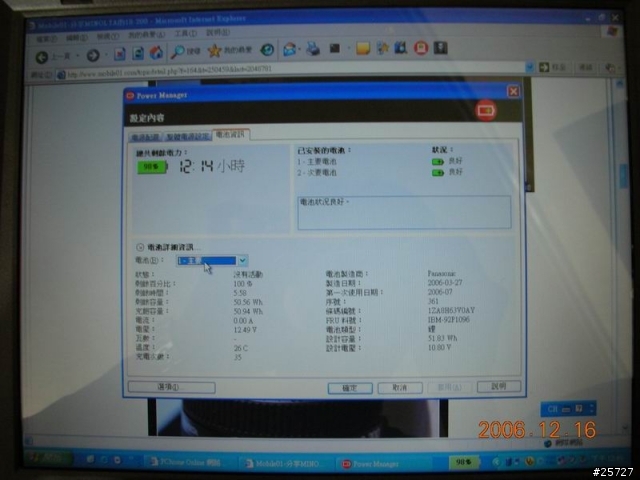Viewport: 640px width, 480px height.
Task: Click the 12.49 V voltage value
Action: tap(245, 330)
